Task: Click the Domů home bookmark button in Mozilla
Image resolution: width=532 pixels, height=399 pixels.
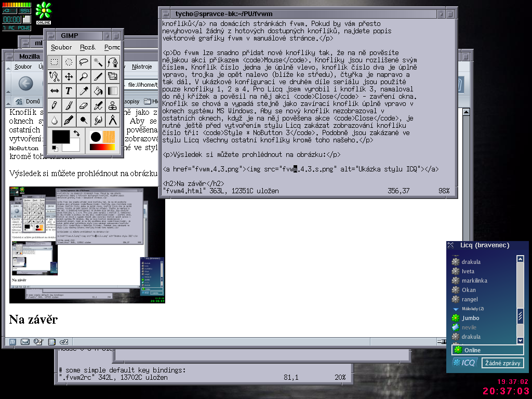Action: pos(28,101)
